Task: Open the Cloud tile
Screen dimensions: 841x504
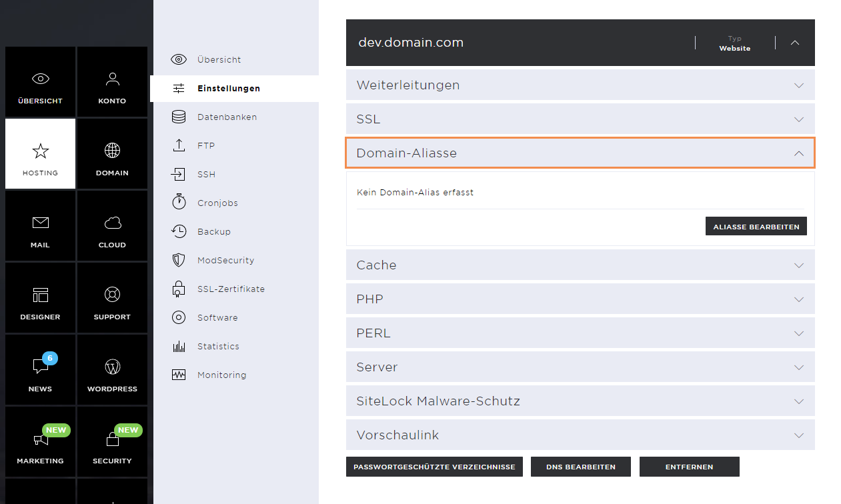Action: [112, 226]
